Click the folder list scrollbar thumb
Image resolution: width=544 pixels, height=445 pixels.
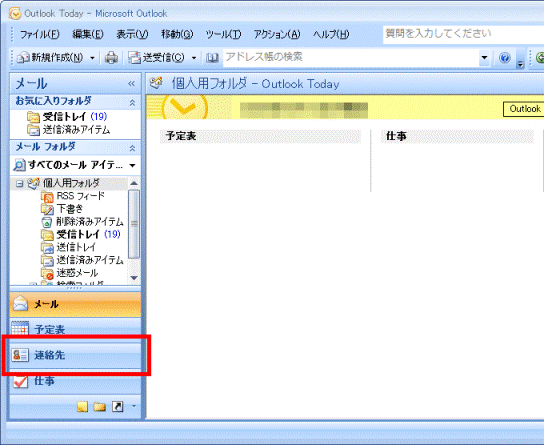(134, 224)
